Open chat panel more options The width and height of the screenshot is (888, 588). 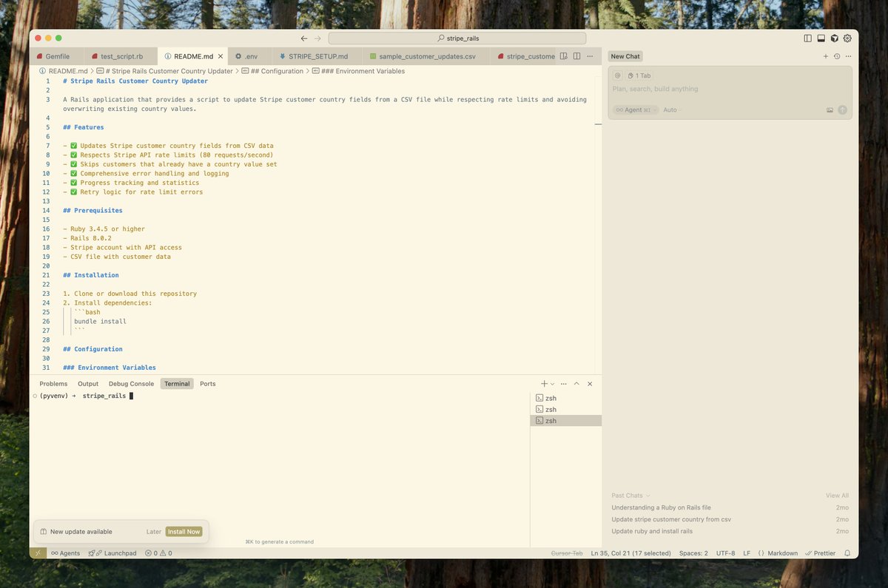[x=849, y=56]
